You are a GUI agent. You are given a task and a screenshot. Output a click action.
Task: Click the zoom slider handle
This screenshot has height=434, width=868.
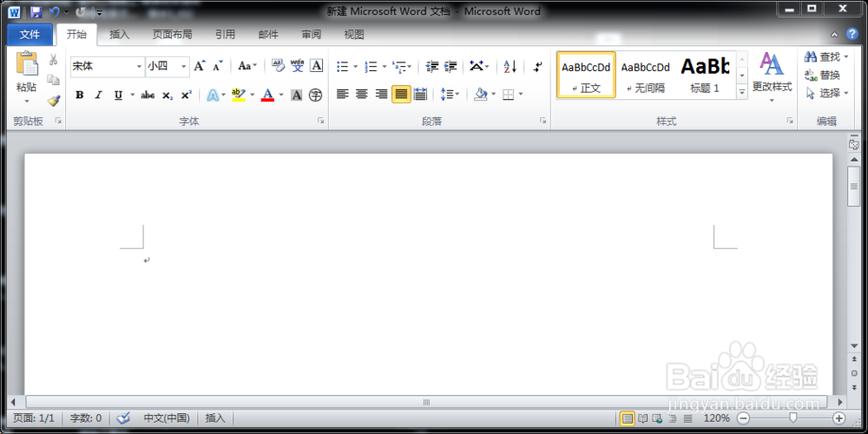pos(792,418)
